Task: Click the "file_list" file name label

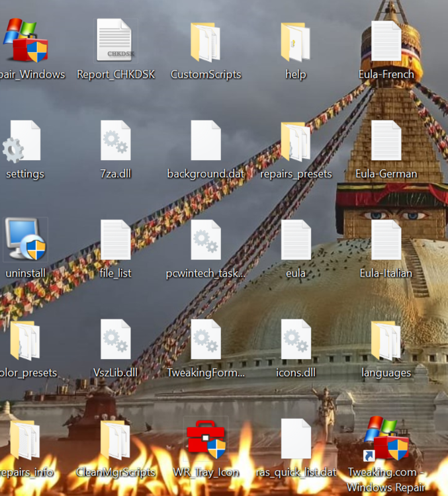Action: (116, 273)
